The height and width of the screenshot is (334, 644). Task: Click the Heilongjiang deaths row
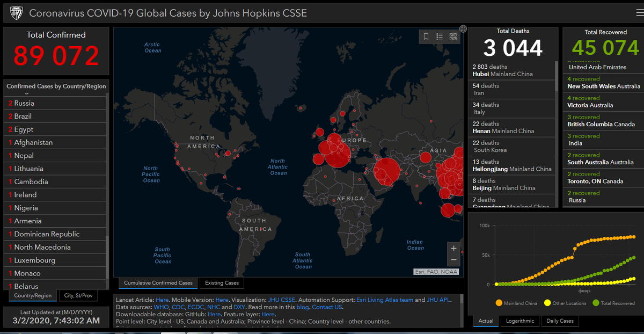512,165
